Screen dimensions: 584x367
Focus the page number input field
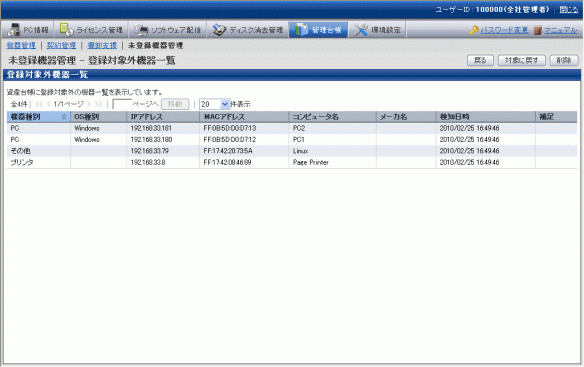[x=122, y=104]
